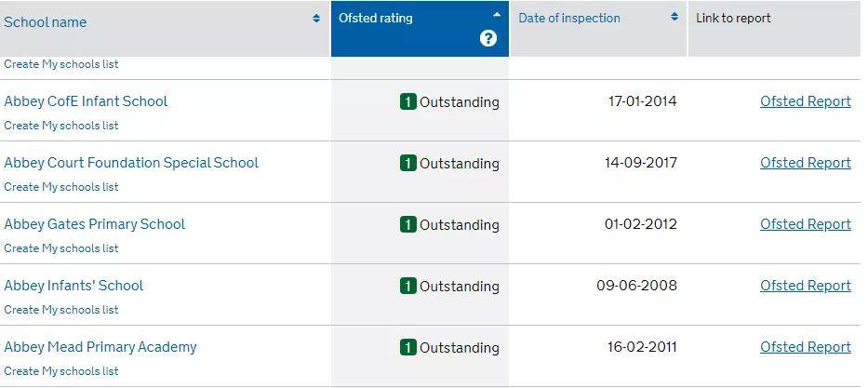Sort by School name using arrows icon
This screenshot has width=868, height=388.
click(x=316, y=19)
